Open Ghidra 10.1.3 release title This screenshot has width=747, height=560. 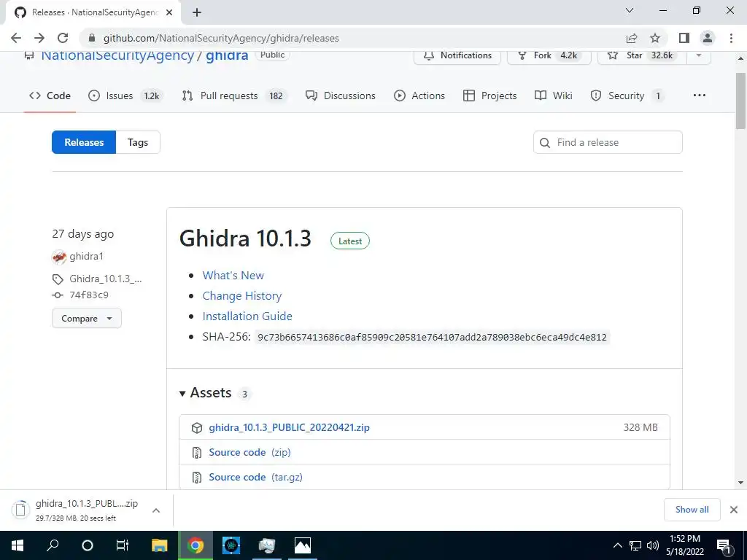[x=245, y=238]
